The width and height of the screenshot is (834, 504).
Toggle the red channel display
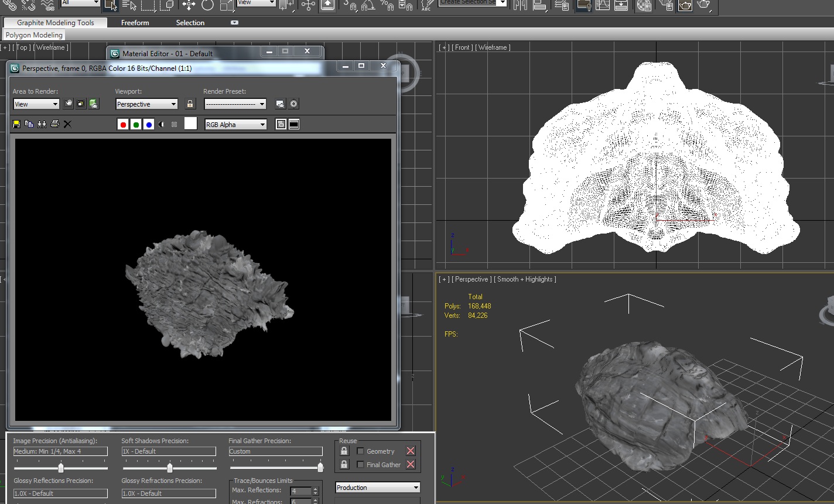(x=123, y=125)
